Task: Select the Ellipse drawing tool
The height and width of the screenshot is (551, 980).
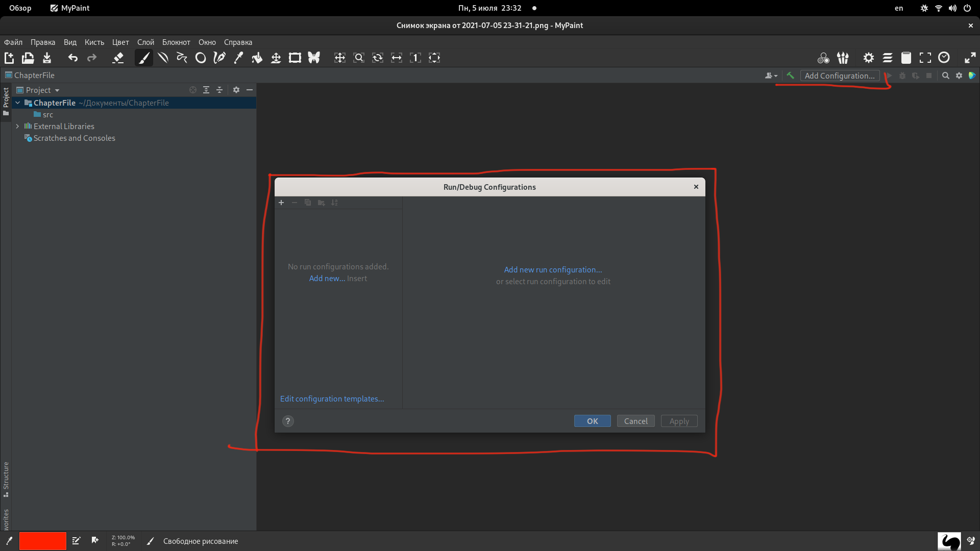Action: click(201, 58)
